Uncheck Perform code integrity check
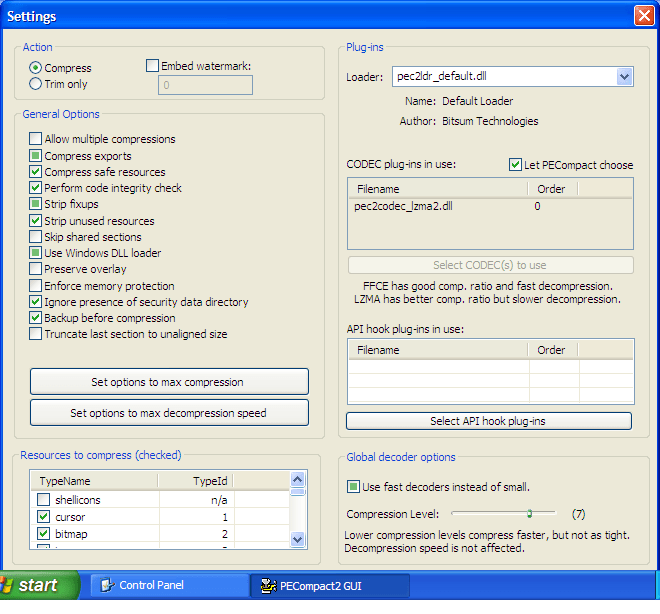 point(36,188)
